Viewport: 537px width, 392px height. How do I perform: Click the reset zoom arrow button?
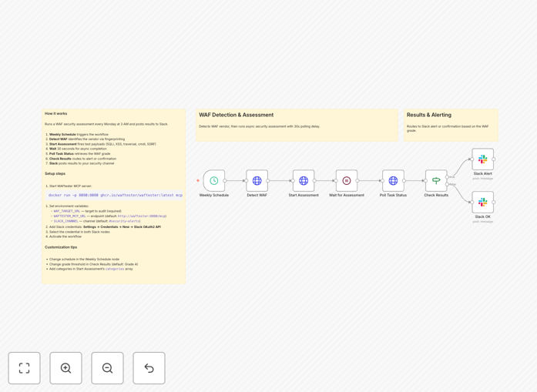(x=149, y=368)
